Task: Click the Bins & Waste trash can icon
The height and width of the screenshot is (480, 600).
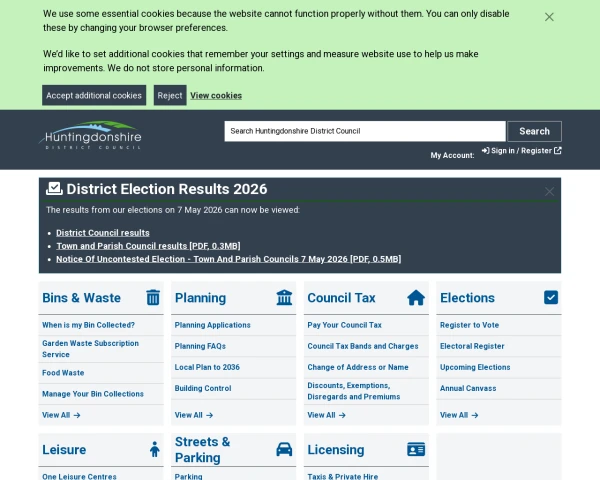Action: (153, 297)
